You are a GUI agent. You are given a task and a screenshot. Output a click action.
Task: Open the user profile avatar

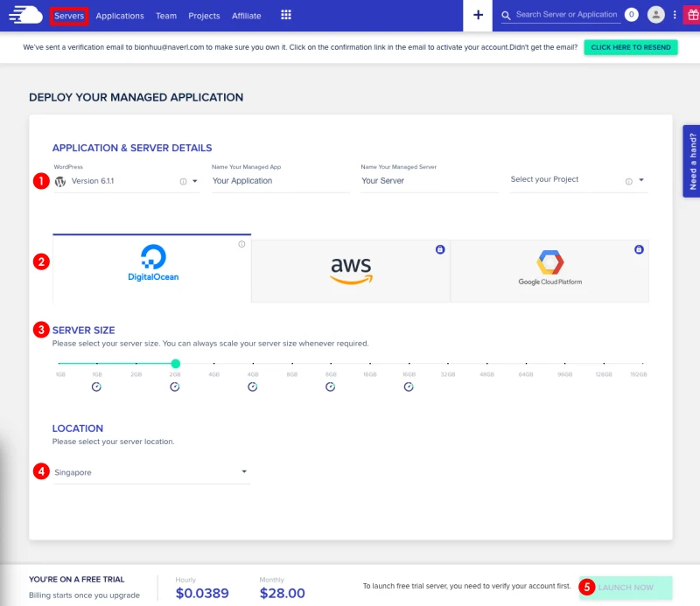click(x=655, y=15)
